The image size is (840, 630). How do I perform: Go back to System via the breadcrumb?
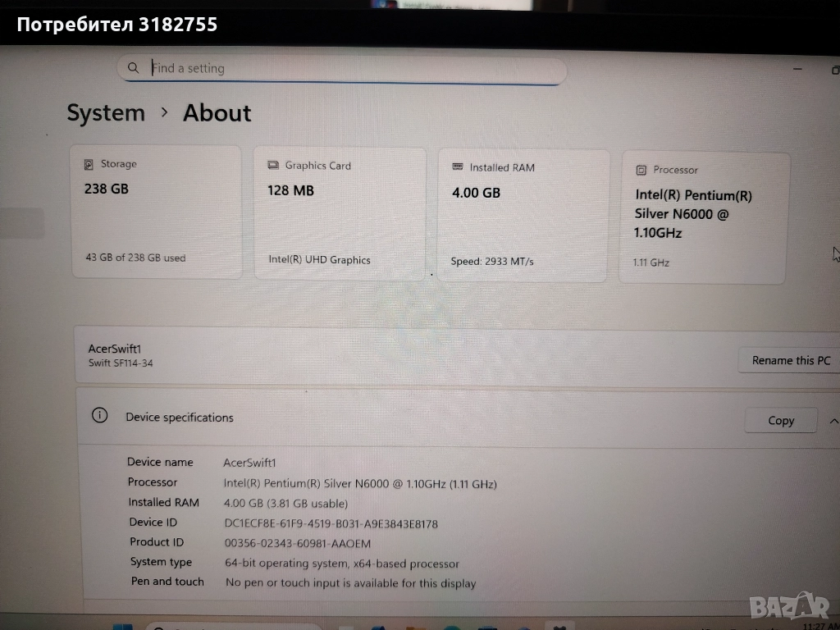(106, 113)
